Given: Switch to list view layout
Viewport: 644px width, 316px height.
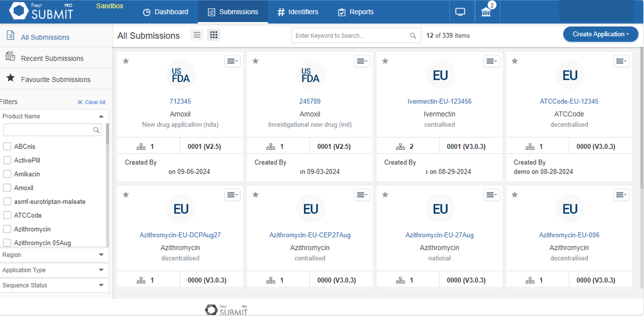Looking at the screenshot, I should tap(197, 35).
